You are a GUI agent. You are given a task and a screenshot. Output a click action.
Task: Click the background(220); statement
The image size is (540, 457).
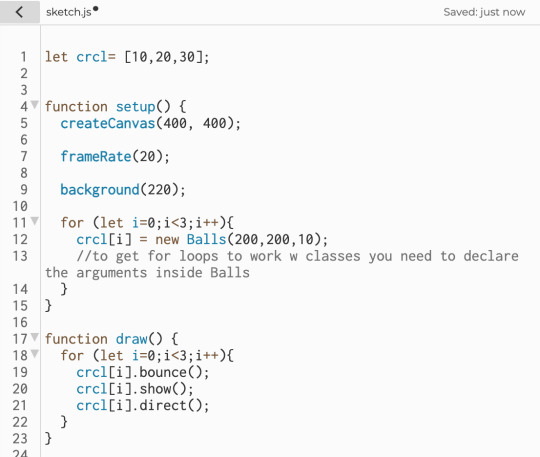[x=123, y=190]
